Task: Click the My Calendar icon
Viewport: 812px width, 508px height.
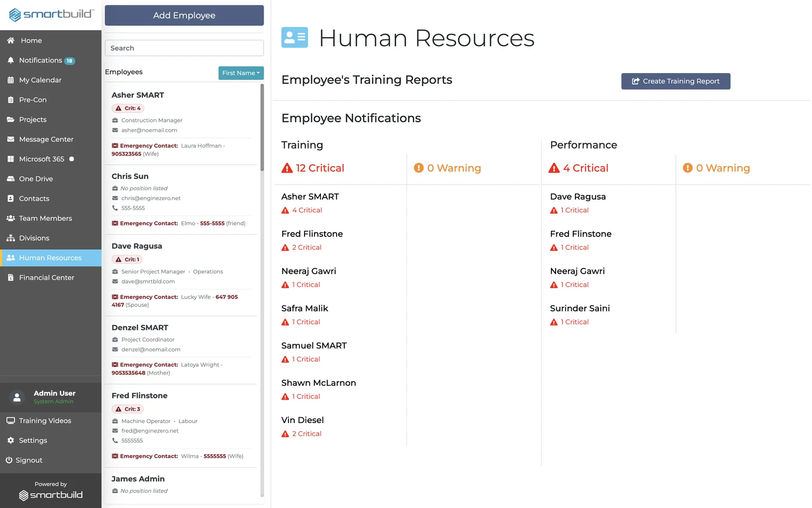Action: (10, 80)
